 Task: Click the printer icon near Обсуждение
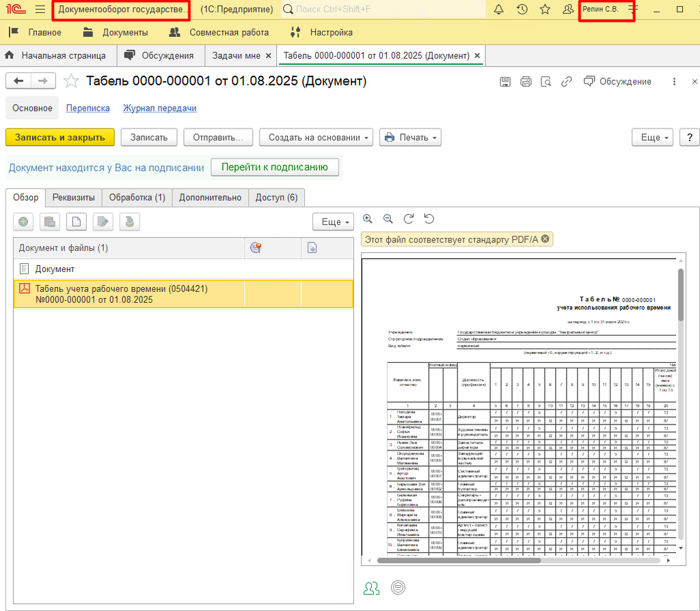coord(526,81)
